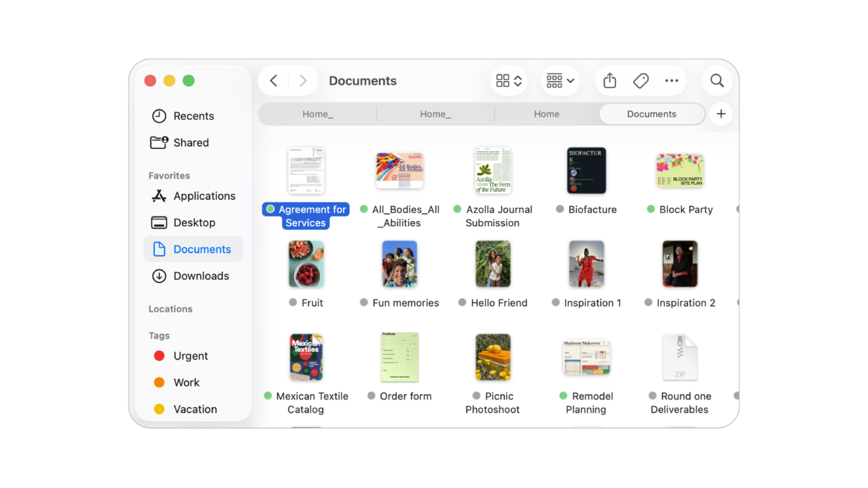This screenshot has height=488, width=868.
Task: Select Desktop in the sidebar
Action: 193,223
